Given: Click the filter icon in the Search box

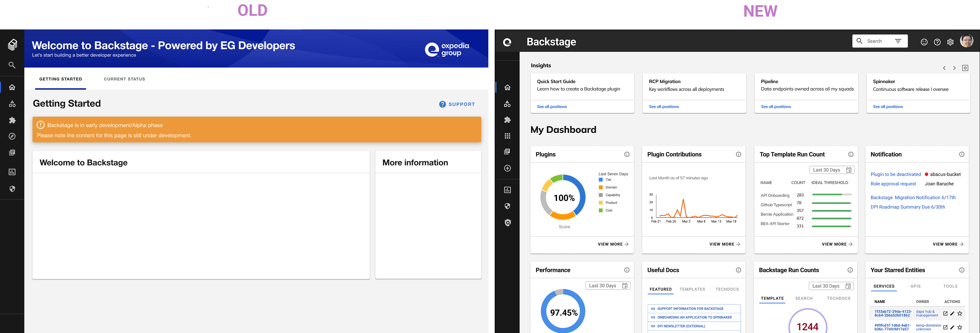Looking at the screenshot, I should point(898,41).
